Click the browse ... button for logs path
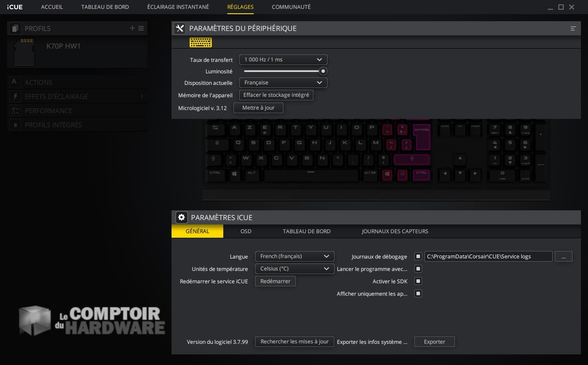This screenshot has width=588, height=365. [x=564, y=256]
